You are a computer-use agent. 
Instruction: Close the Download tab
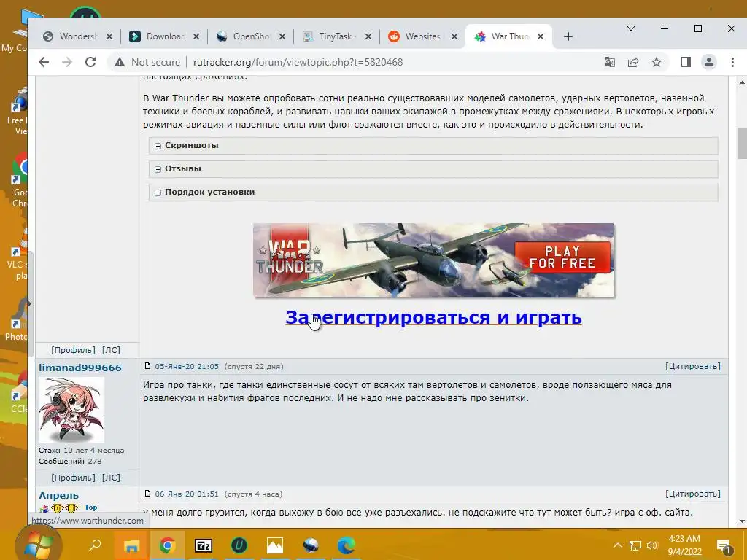196,36
